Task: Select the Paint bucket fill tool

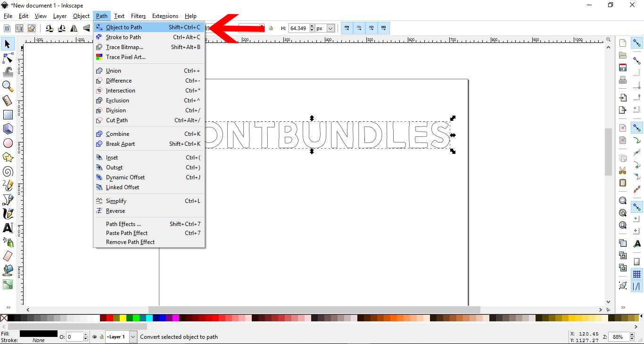Action: (8, 270)
